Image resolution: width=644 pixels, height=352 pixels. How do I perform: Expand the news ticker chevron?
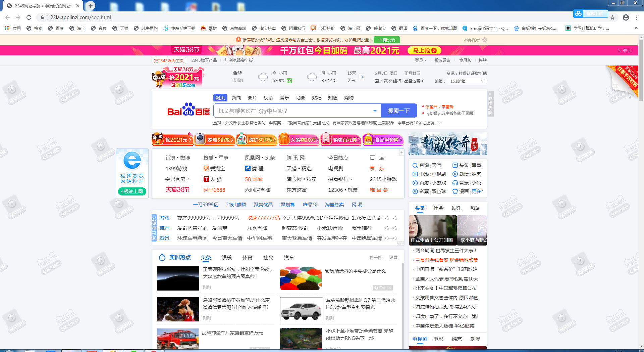tap(439, 123)
